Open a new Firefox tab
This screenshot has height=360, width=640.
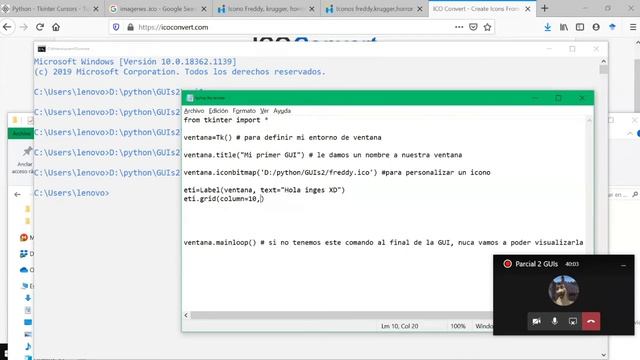coord(544,8)
